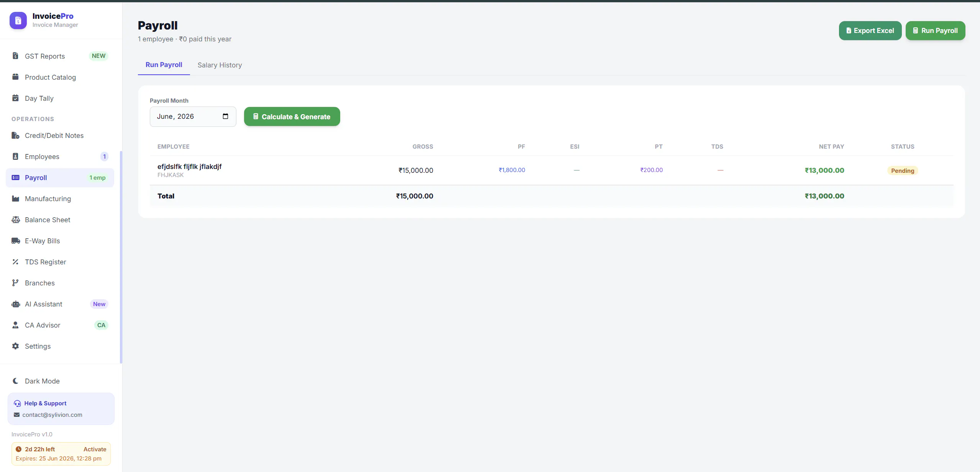Click the CA Advisor person icon

point(15,325)
